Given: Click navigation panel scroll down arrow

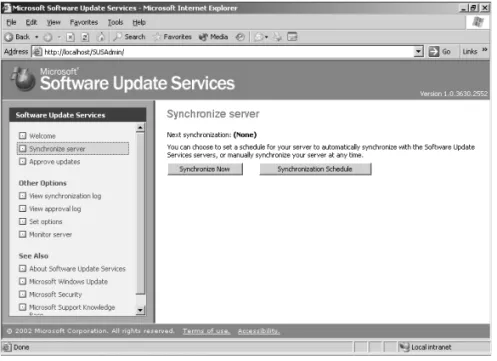Looking at the screenshot, I should (140, 310).
